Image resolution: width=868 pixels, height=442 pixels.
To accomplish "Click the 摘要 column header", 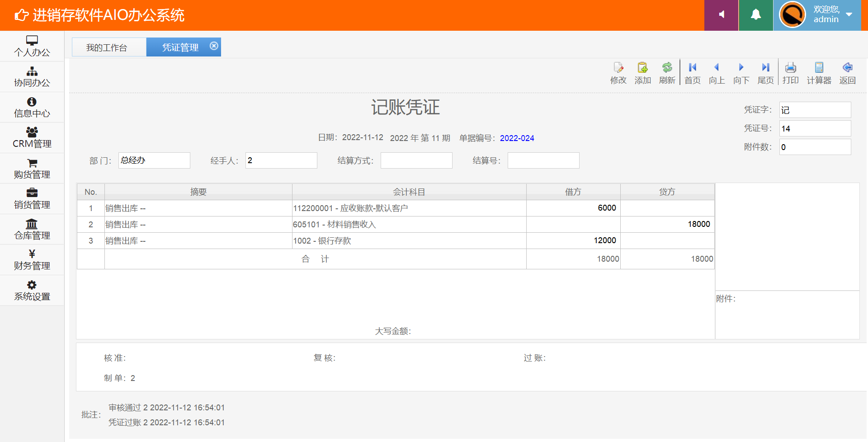I will coord(198,192).
